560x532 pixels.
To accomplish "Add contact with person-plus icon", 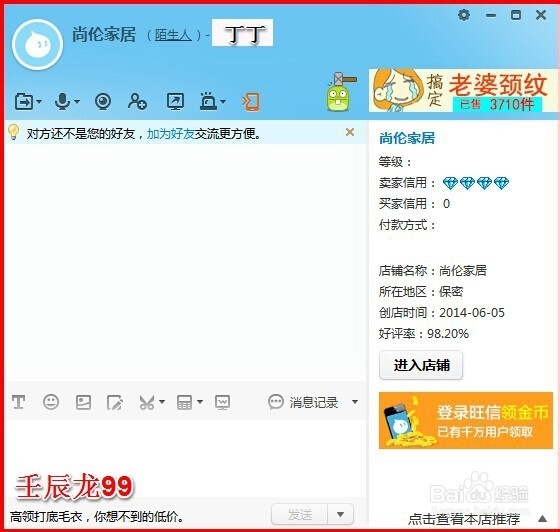I will click(137, 102).
